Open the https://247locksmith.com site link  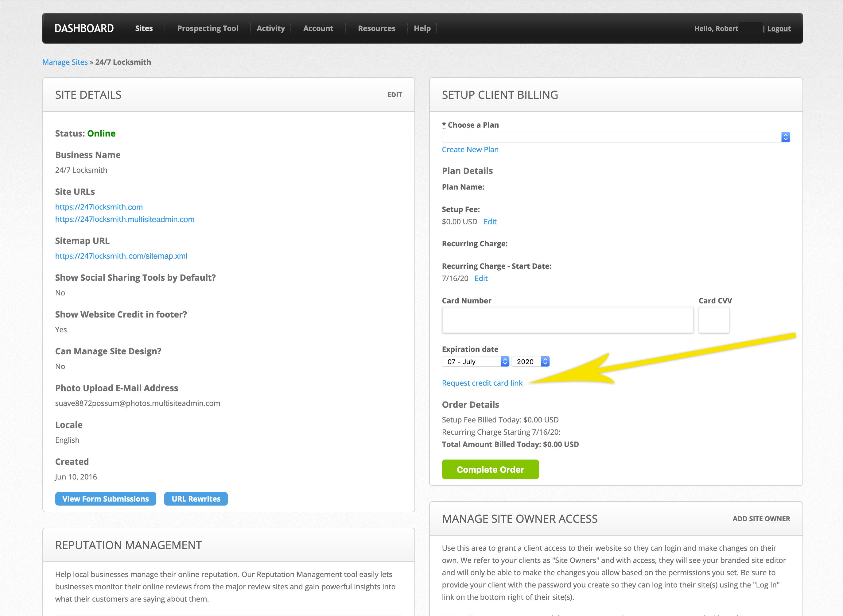[99, 207]
